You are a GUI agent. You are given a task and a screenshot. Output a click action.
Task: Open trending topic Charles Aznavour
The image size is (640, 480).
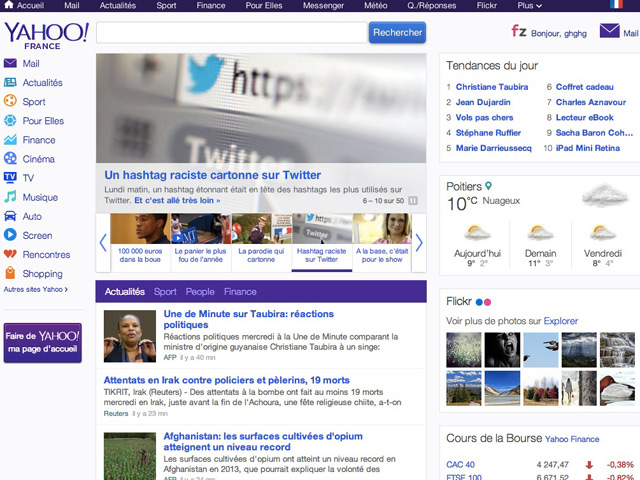click(x=591, y=102)
